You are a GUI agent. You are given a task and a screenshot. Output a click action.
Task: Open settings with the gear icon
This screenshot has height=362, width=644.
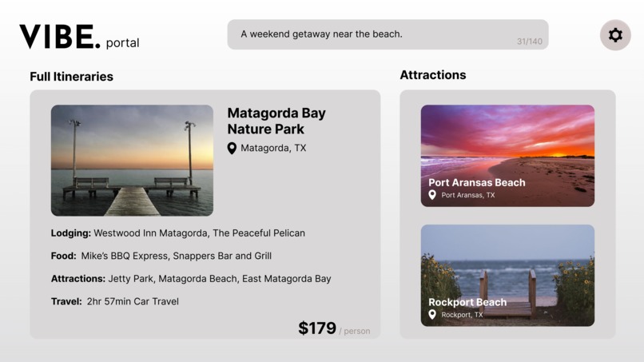point(615,35)
